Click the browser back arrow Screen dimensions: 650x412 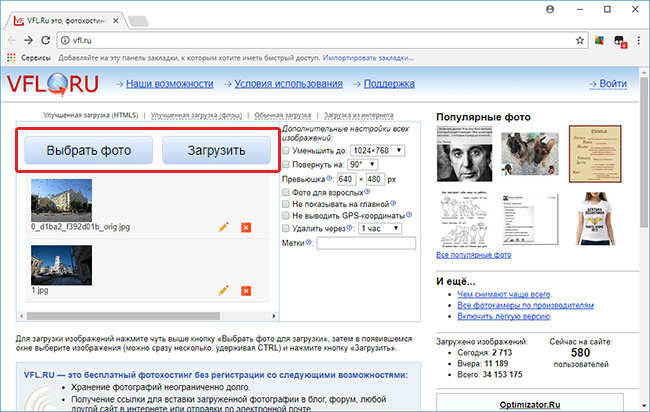(x=12, y=40)
